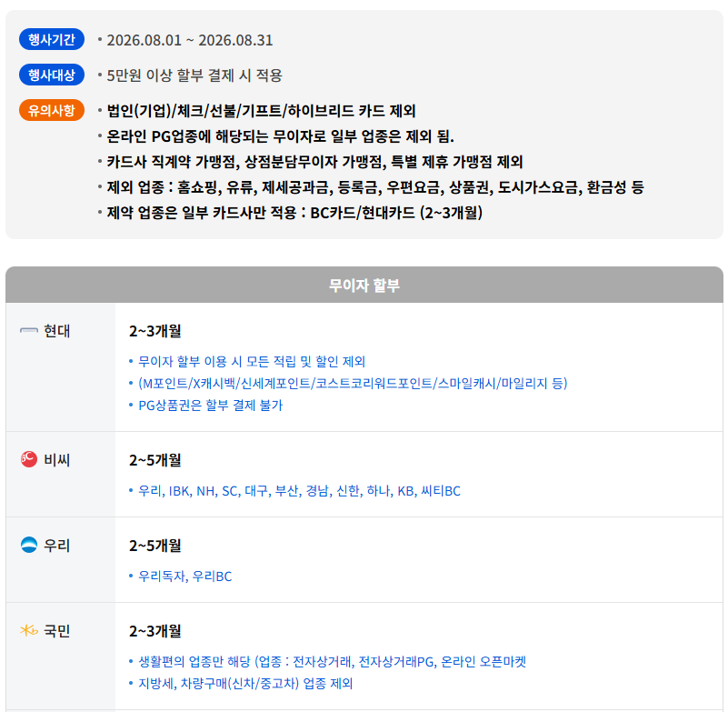
Task: Click the blue 행사대상 badge
Action: point(52,75)
